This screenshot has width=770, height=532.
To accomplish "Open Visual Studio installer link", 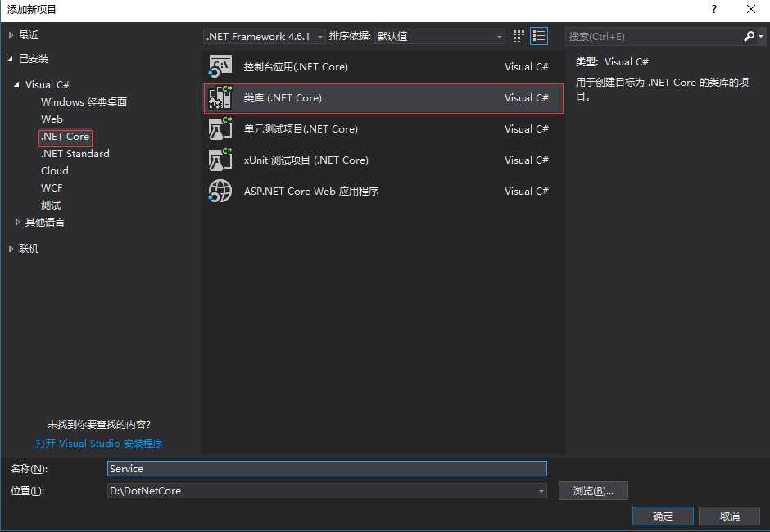I will [x=99, y=443].
